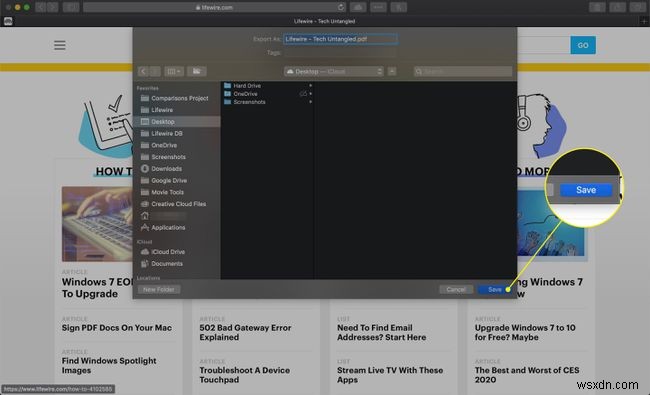Click the cloud status icon beside OneDrive
The image size is (650, 395).
click(x=303, y=94)
